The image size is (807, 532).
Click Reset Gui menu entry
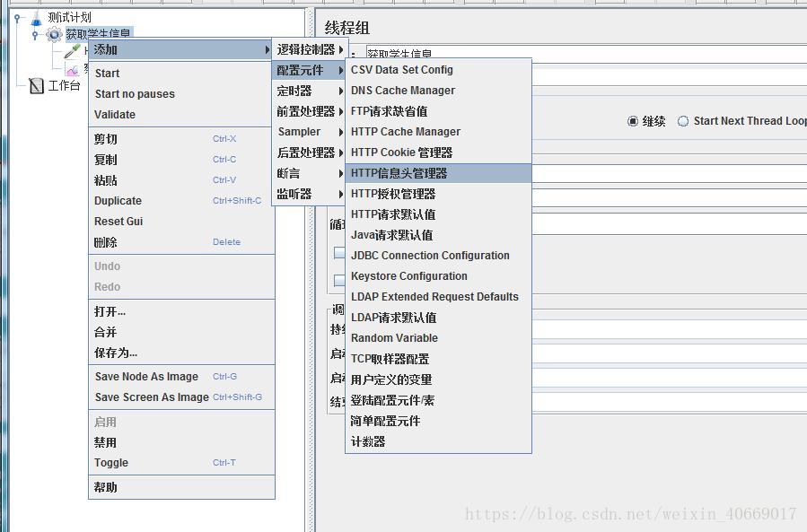point(181,222)
